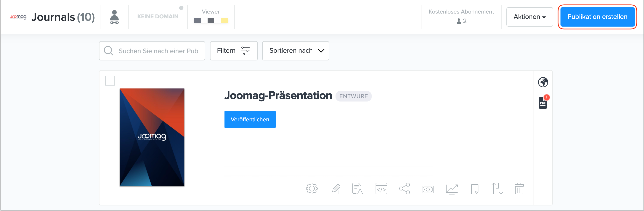This screenshot has height=211, width=644.
Task: Click the Publikation erstellen button
Action: (x=597, y=17)
